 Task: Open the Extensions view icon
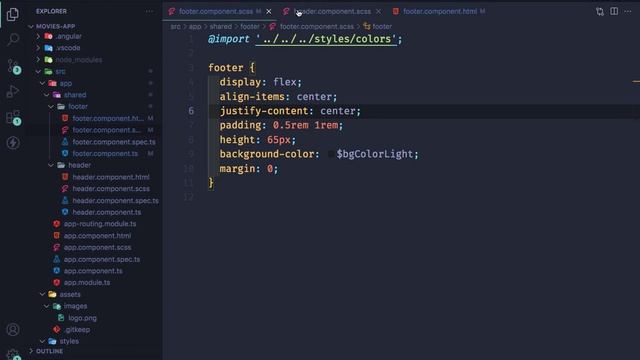[13, 117]
